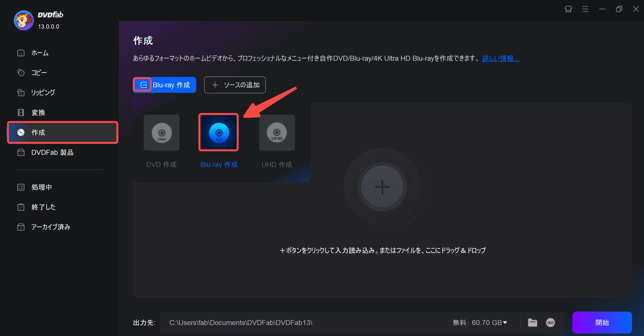Click the DVDFab mascot logo
Screen dimensions: 644x336
24,20
